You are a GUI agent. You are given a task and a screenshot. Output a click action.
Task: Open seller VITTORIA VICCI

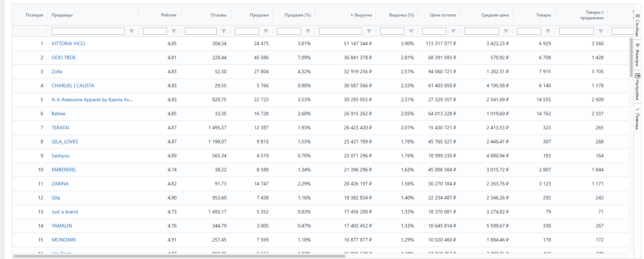68,43
